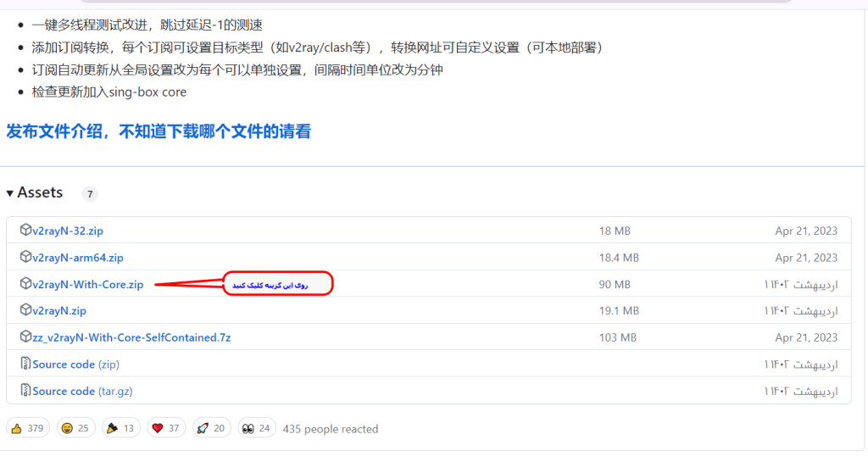This screenshot has height=473, width=868.
Task: Toggle the thumbs up reaction with 379
Action: click(x=28, y=428)
